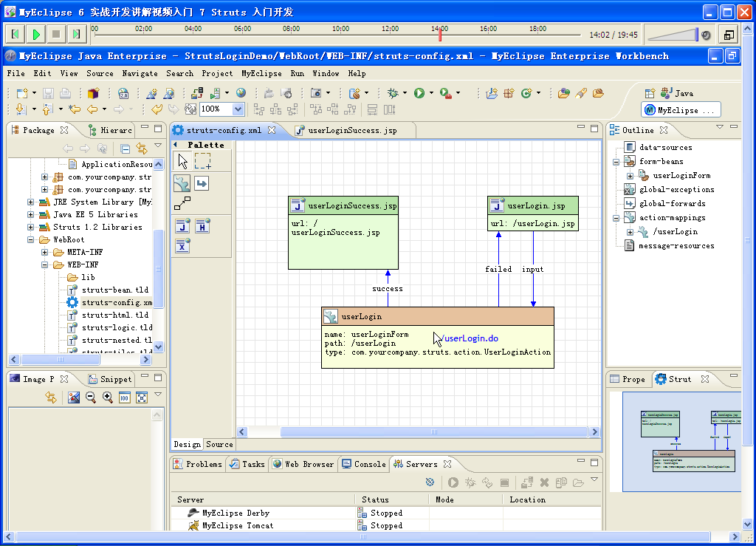Switch to the Source view tab
This screenshot has height=546, width=756.
[x=219, y=444]
